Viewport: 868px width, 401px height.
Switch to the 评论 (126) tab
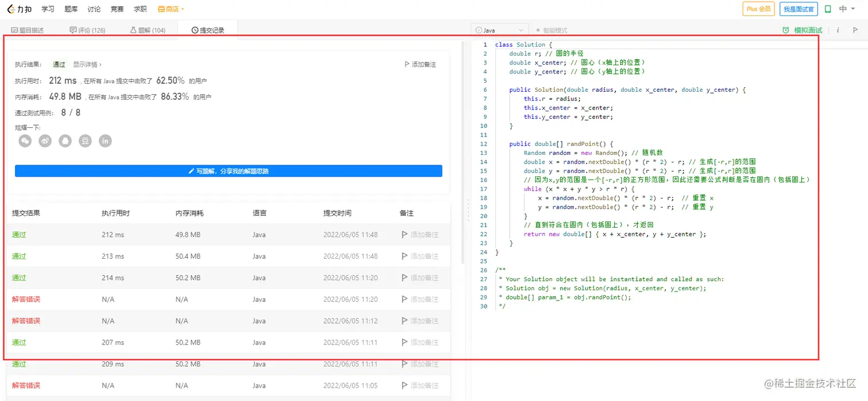[x=87, y=30]
